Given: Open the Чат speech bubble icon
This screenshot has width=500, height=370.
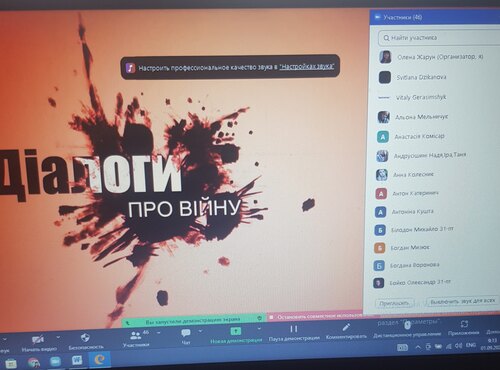Looking at the screenshot, I should (186, 333).
